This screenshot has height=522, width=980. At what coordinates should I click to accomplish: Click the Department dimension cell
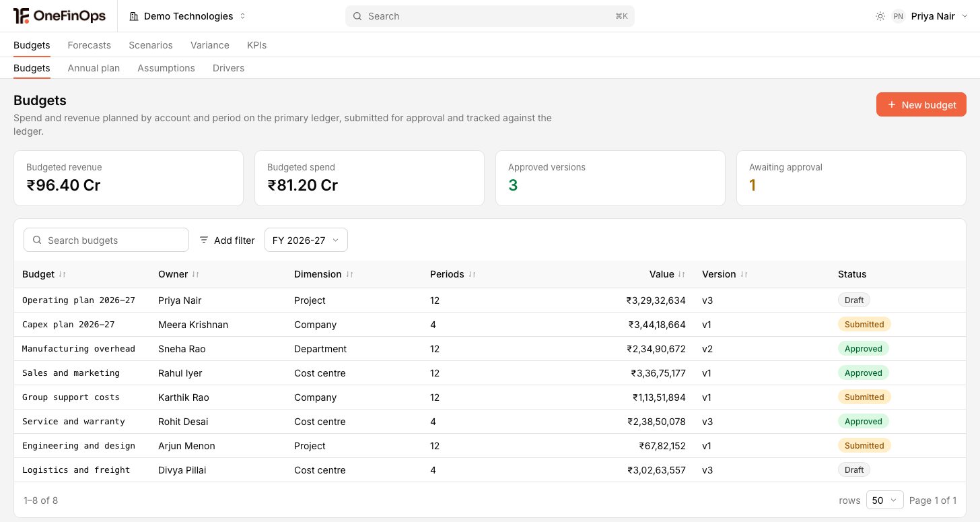[320, 349]
